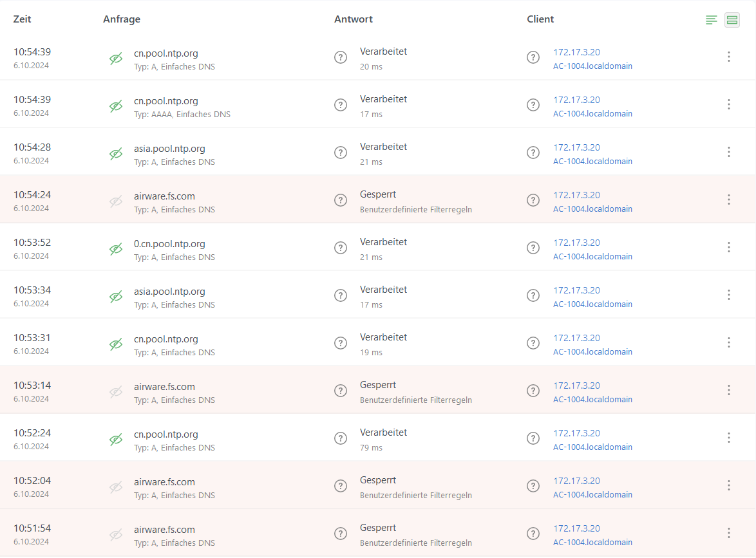Expand options menu for 10:52:24 row
The width and height of the screenshot is (756, 558).
tap(729, 438)
